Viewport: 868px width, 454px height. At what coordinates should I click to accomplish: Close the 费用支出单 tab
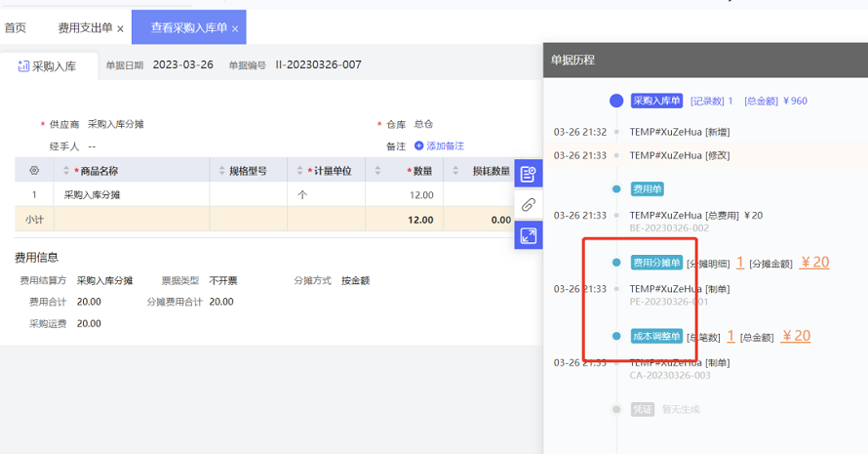pos(120,29)
